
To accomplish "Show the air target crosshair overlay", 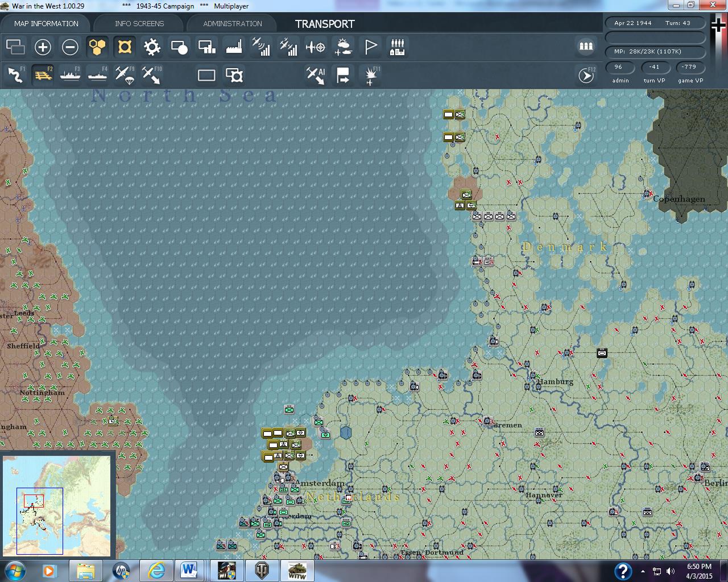I will tap(316, 47).
